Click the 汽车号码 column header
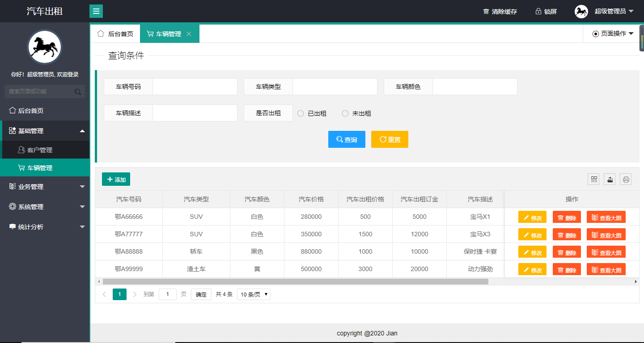Viewport: 644px width, 343px height. [129, 199]
